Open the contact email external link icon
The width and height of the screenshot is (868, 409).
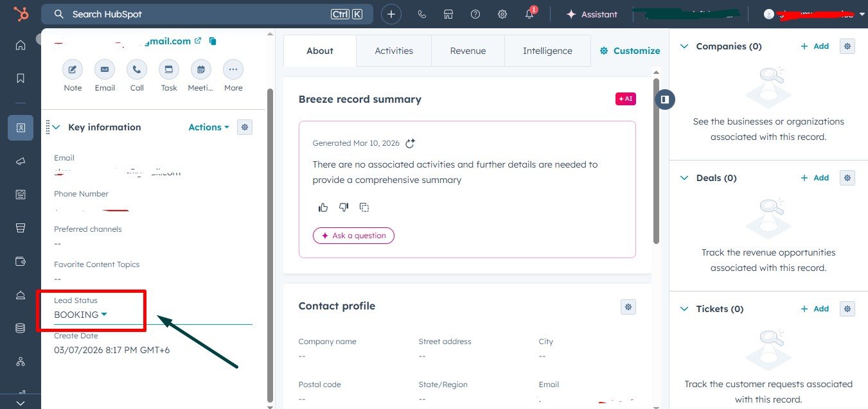[198, 40]
